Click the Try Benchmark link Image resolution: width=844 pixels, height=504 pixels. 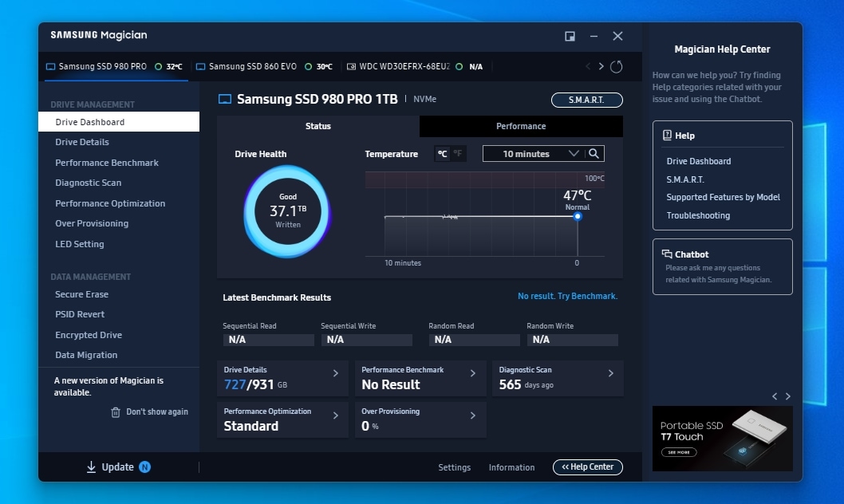point(567,296)
